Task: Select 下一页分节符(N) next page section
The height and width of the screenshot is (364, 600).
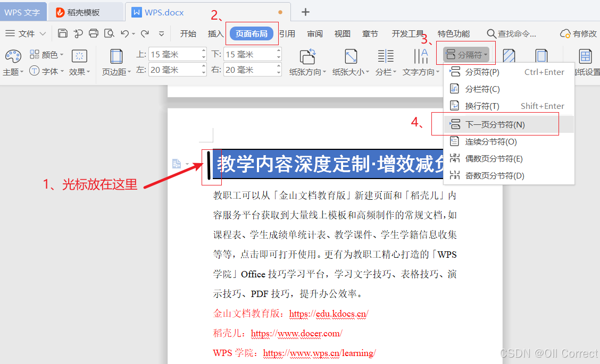Action: pos(509,125)
